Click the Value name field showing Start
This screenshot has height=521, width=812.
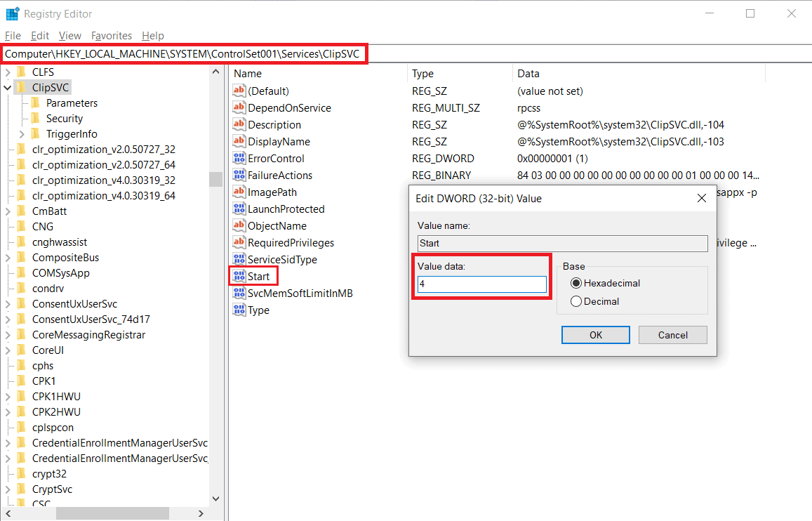click(x=562, y=244)
